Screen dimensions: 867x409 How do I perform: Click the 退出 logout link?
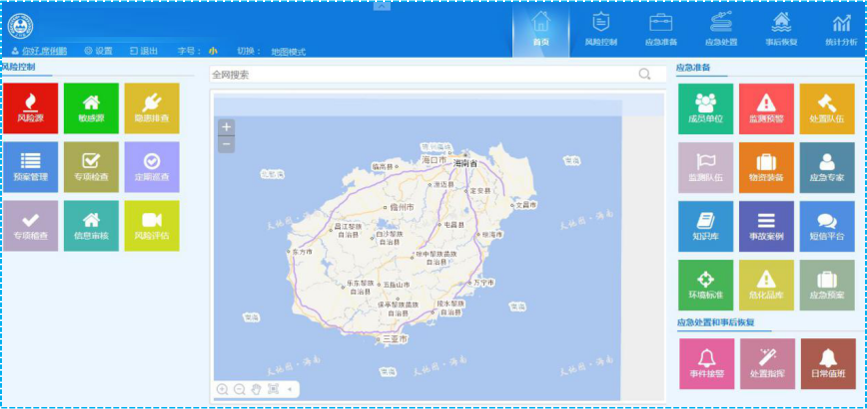(141, 51)
